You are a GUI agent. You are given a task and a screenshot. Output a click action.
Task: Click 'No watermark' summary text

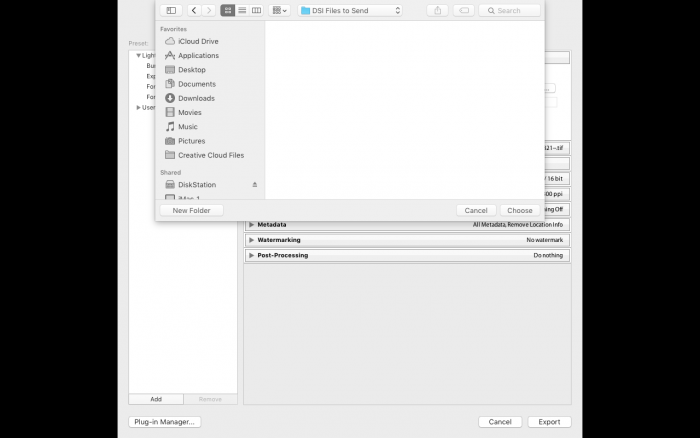[x=545, y=240]
